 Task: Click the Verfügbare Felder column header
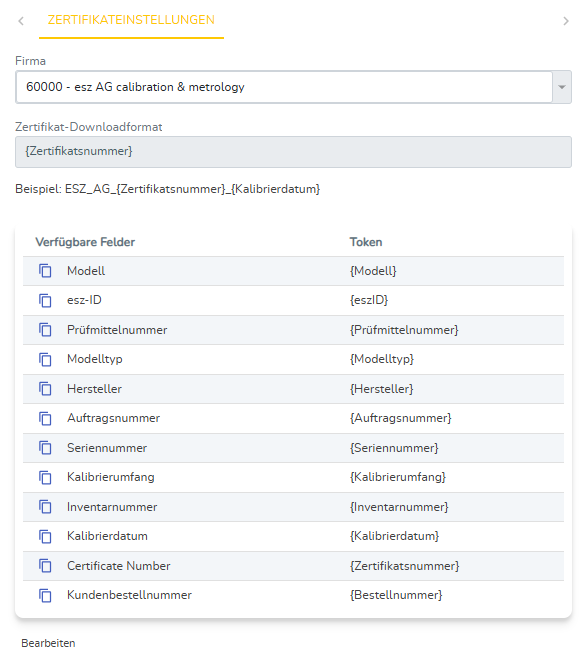[x=85, y=242]
